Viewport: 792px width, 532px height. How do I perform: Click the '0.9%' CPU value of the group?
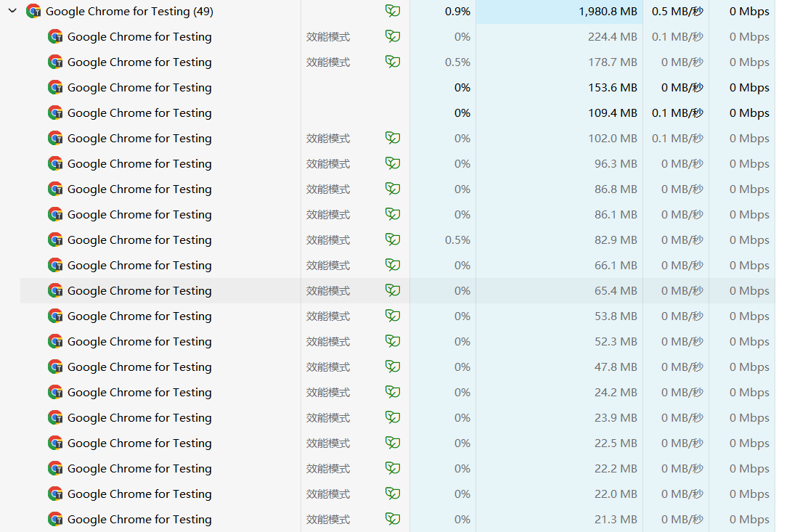click(457, 11)
